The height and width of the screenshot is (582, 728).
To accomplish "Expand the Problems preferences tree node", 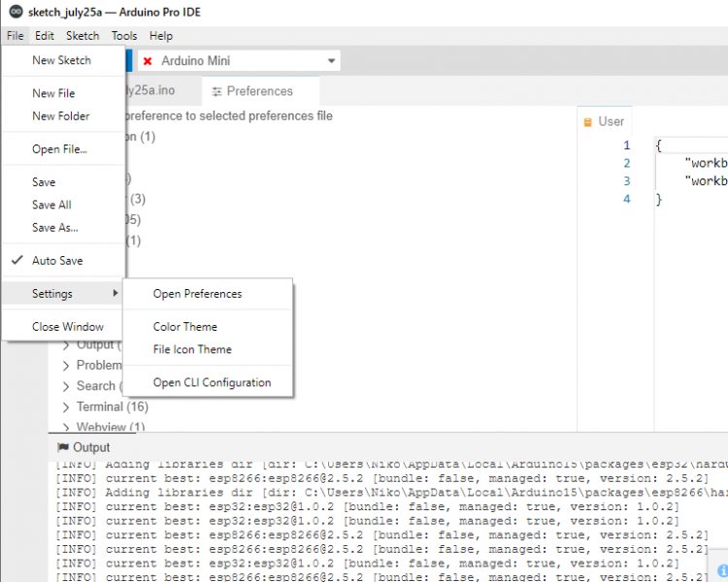I will 66,366.
